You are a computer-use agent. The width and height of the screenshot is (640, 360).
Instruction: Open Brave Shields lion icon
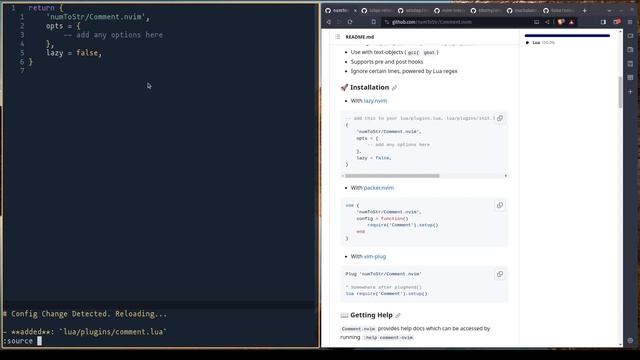pos(561,22)
